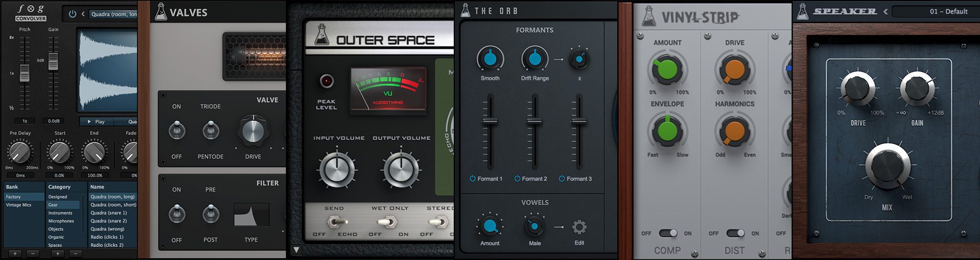
Task: Click the Orb Smooth knob
Action: click(x=490, y=58)
